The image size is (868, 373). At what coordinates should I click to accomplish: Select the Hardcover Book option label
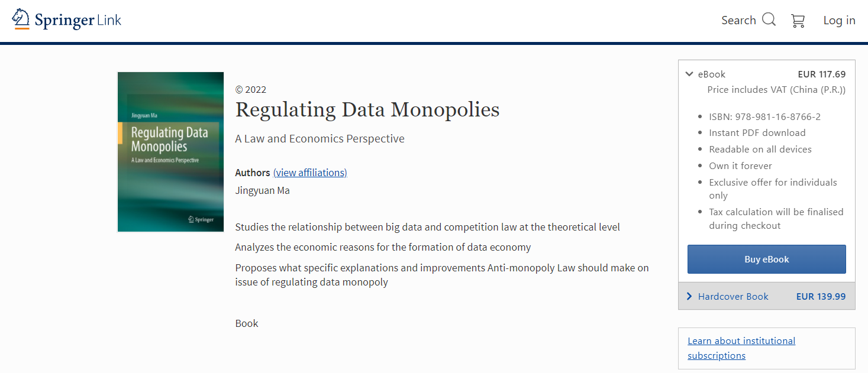coord(733,297)
